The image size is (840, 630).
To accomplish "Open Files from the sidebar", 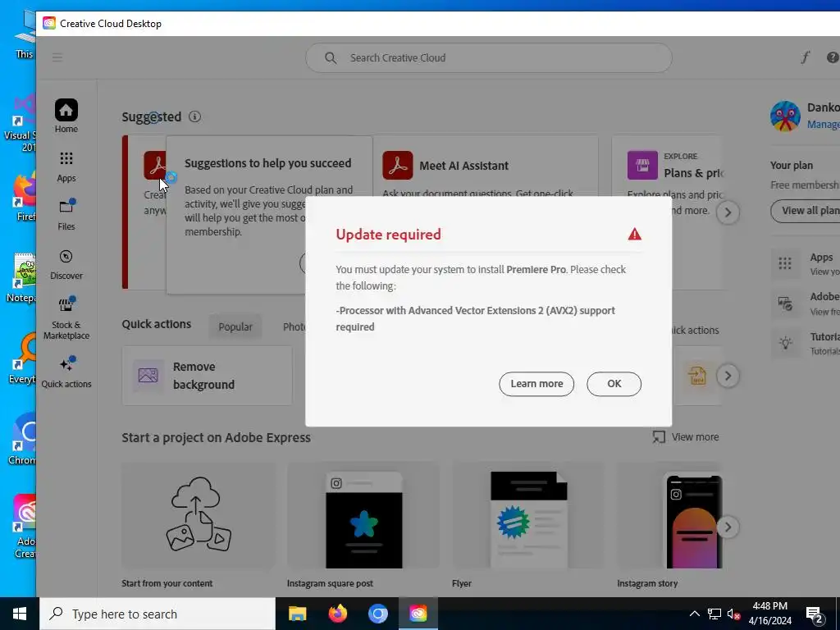I will click(x=66, y=214).
